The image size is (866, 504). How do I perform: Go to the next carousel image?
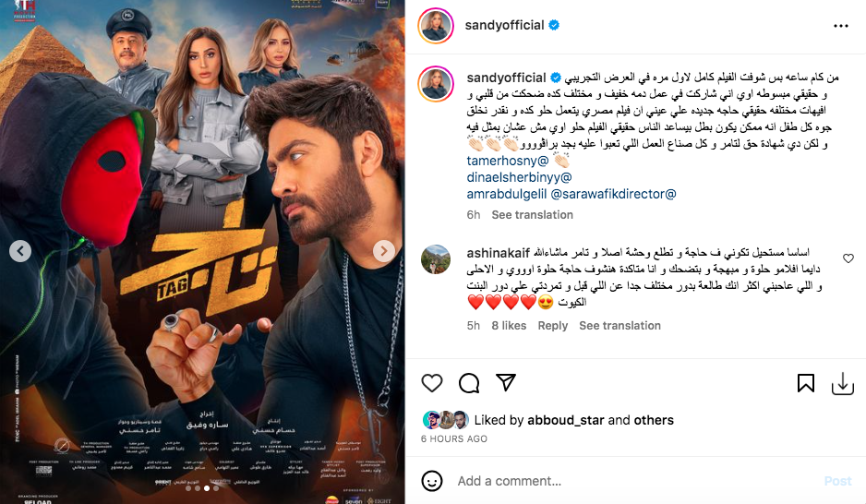pos(384,251)
